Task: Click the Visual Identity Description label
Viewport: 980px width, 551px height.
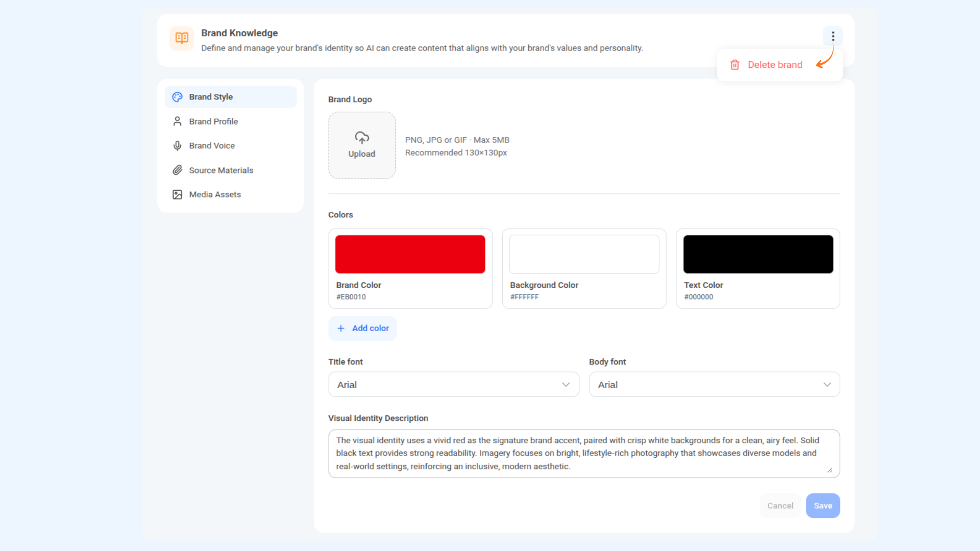Action: pos(378,418)
